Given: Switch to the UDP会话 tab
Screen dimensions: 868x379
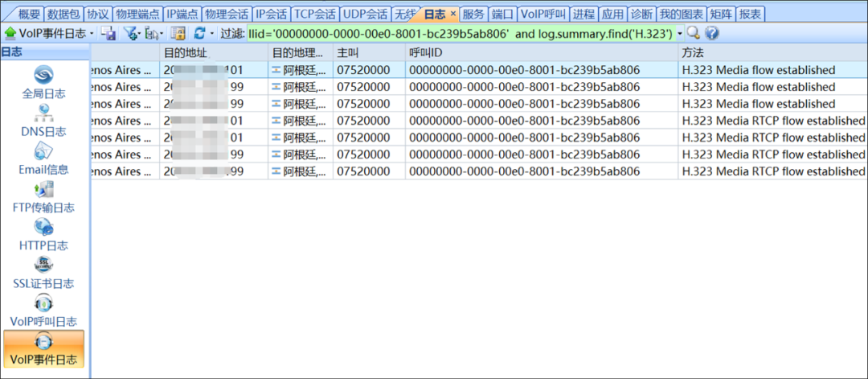Looking at the screenshot, I should click(x=365, y=14).
